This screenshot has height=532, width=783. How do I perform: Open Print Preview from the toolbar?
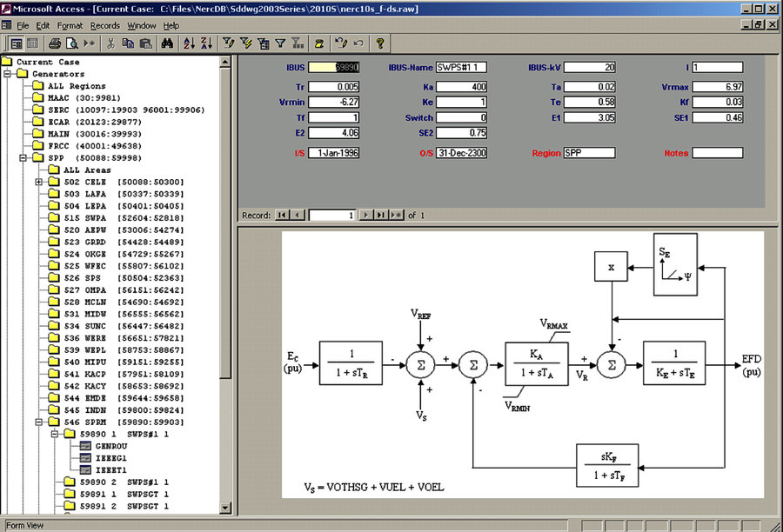click(x=71, y=43)
